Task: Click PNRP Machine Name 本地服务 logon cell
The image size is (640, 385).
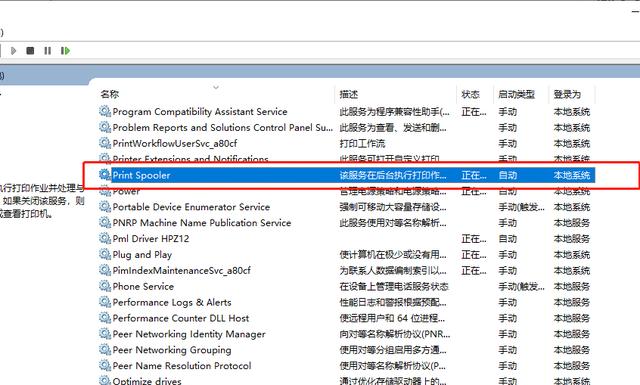Action: pos(571,223)
